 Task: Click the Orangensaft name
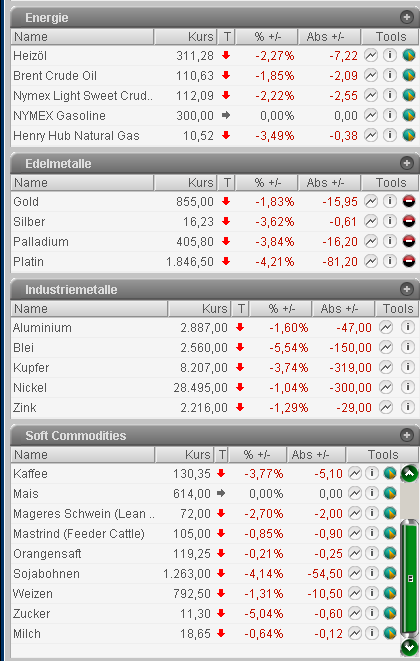pyautogui.click(x=47, y=554)
